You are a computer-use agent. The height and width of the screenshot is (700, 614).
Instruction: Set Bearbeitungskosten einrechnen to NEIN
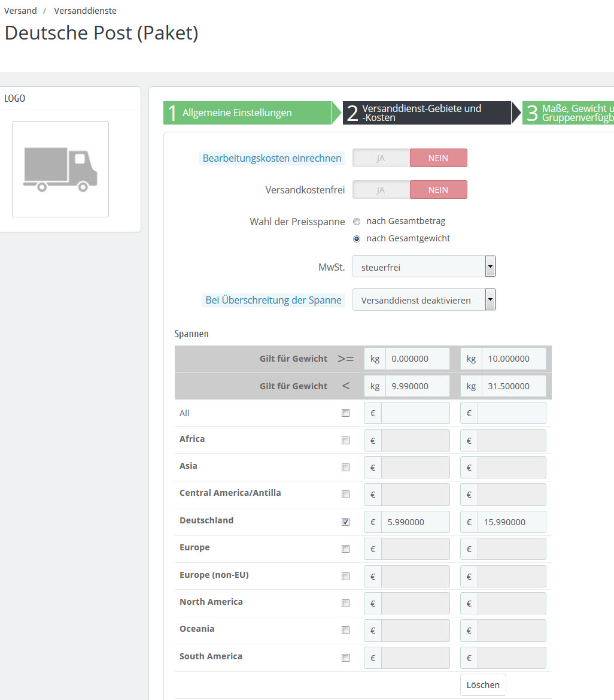coord(438,158)
